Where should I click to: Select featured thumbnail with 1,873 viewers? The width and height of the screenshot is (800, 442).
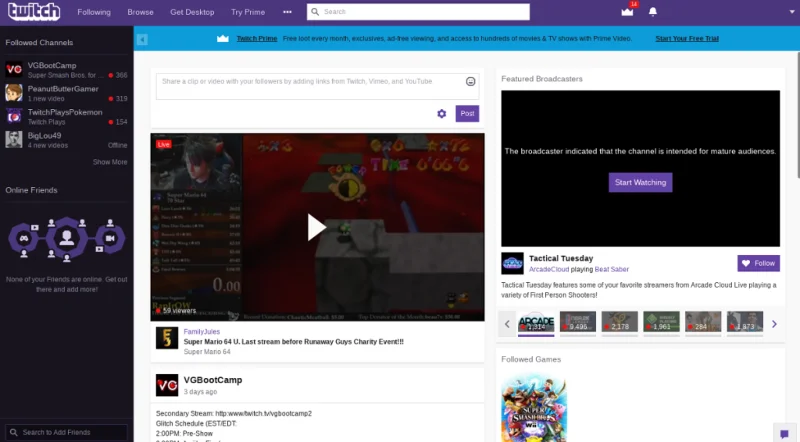[x=745, y=322]
